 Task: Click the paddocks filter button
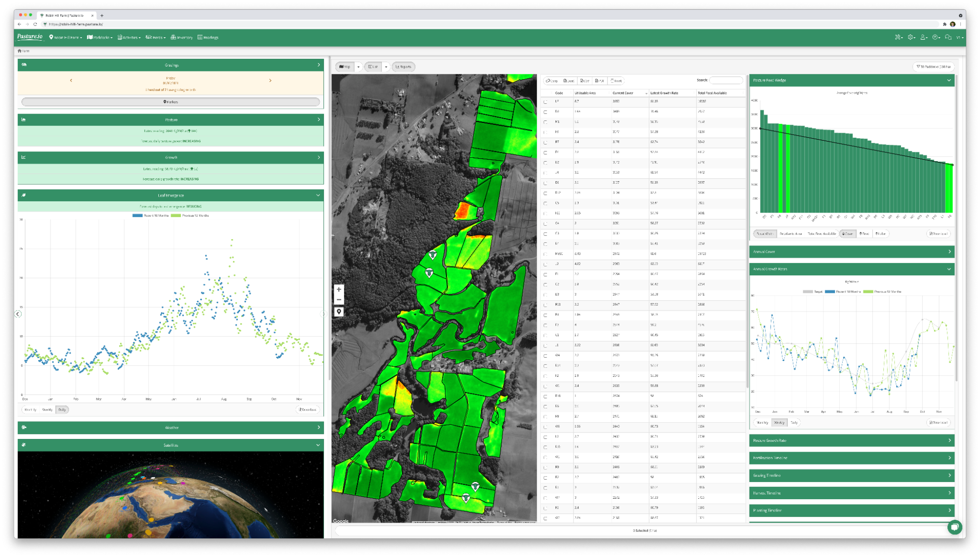click(933, 67)
